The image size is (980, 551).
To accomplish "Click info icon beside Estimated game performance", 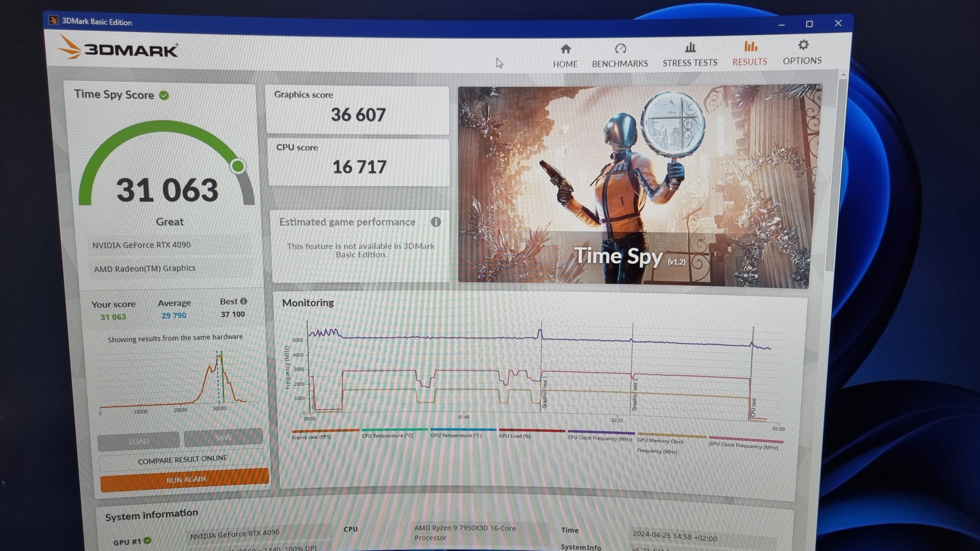I will [x=436, y=222].
